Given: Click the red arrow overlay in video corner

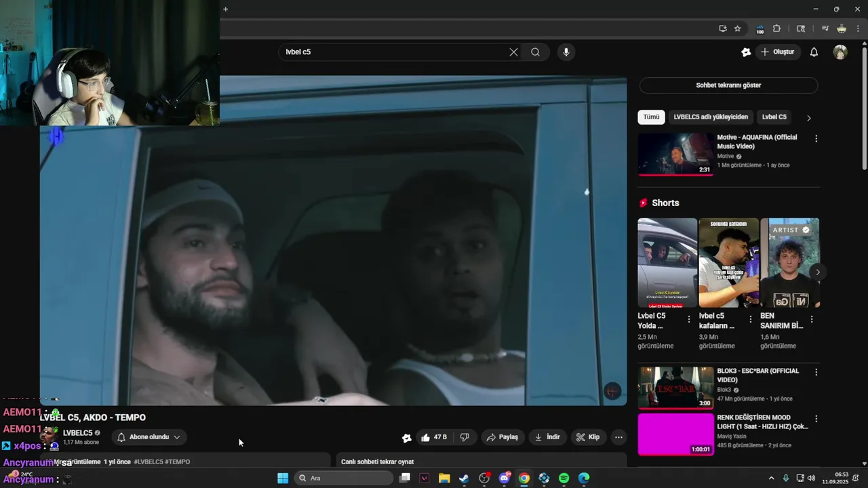Looking at the screenshot, I should tap(612, 391).
